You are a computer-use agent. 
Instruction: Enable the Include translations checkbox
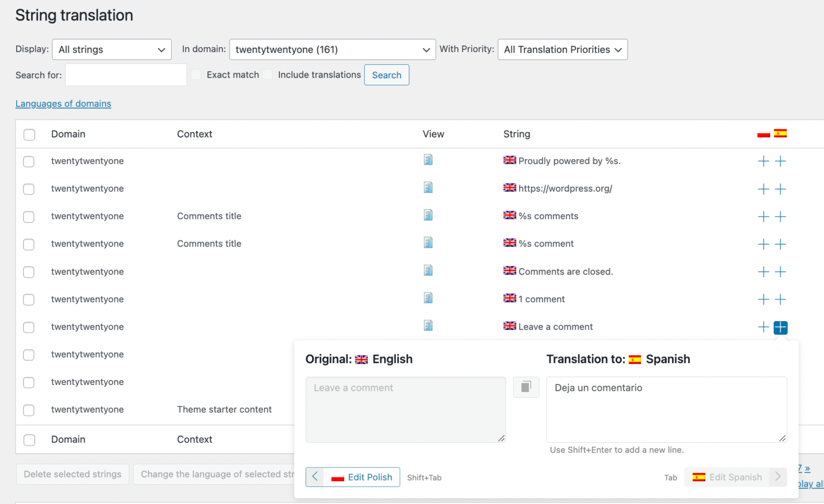(x=267, y=75)
